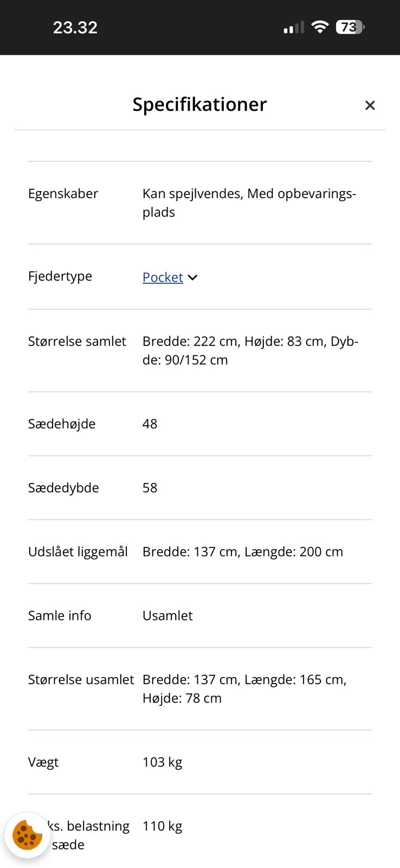Tap the Udslået liggemål dimensions text
This screenshot has height=868, width=400.
pyautogui.click(x=242, y=552)
